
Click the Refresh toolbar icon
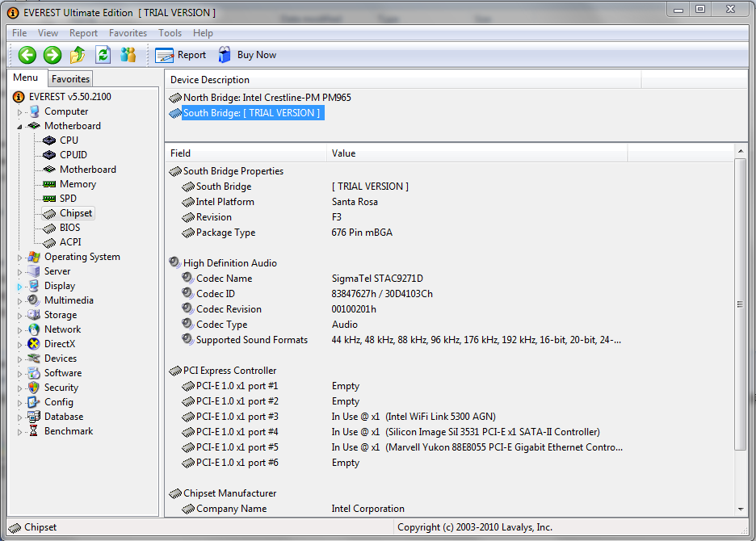(x=103, y=55)
